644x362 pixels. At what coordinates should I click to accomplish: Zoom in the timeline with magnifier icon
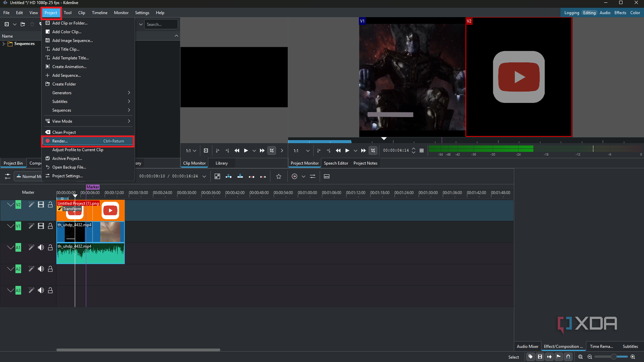click(633, 357)
